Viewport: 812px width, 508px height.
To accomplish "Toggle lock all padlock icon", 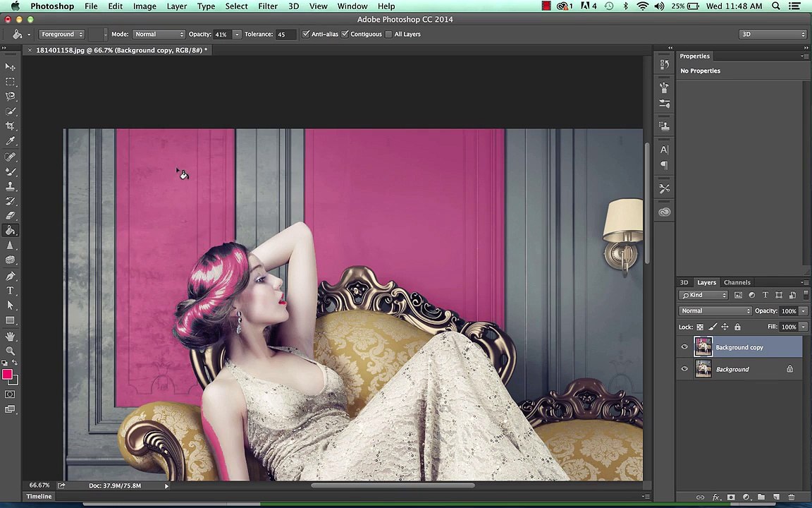I will click(737, 327).
